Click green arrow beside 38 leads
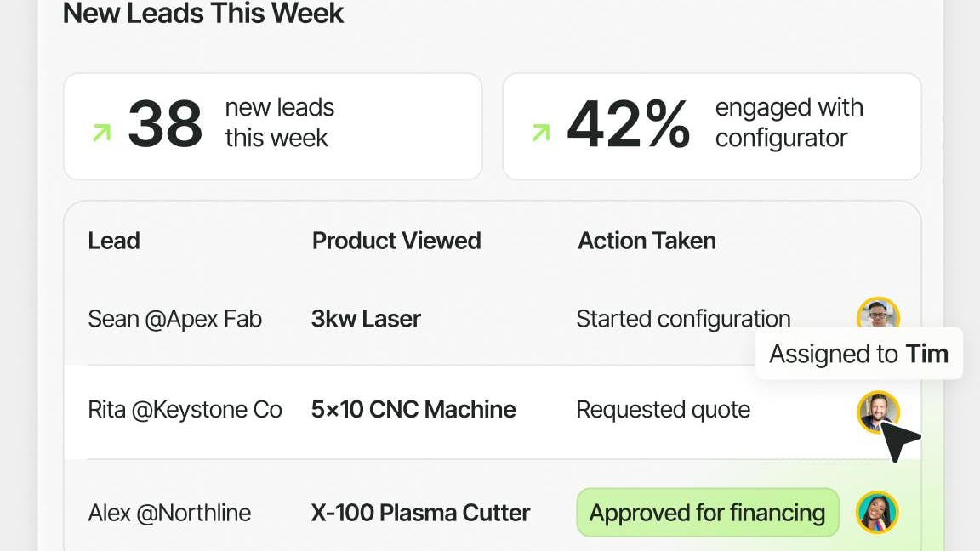980x551 pixels. tap(102, 133)
